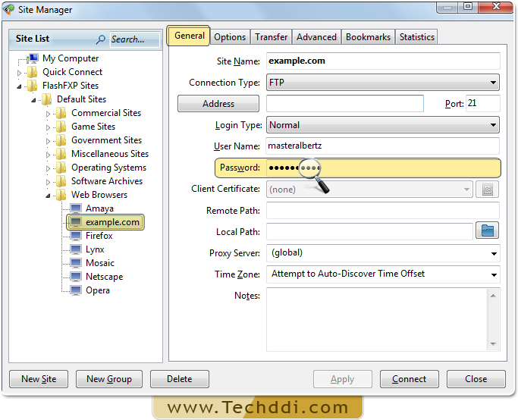
Task: Open the Advanced tab
Action: pos(316,37)
